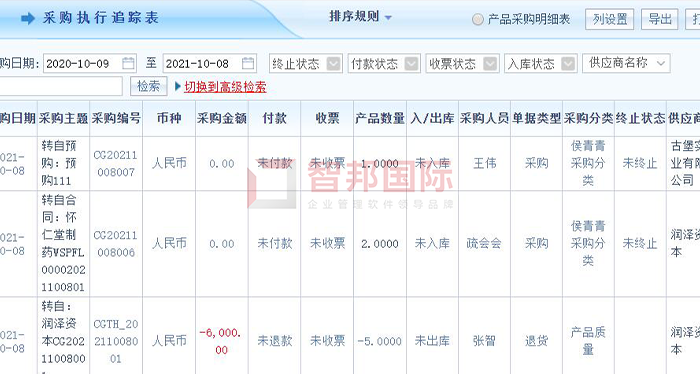Viewport: 700px width, 374px height.
Task: Click 未收票 in the 疏会会 row
Action: click(x=327, y=243)
